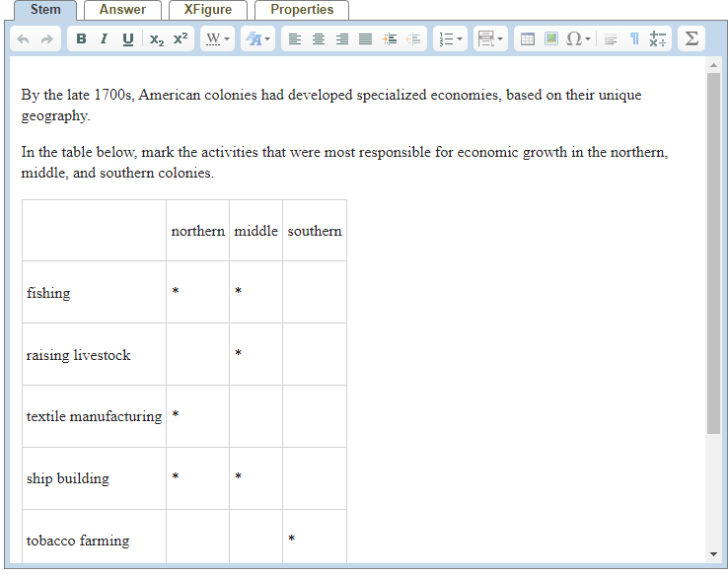Click the asterisk in ship building middle cell
This screenshot has height=576, width=728.
click(238, 476)
